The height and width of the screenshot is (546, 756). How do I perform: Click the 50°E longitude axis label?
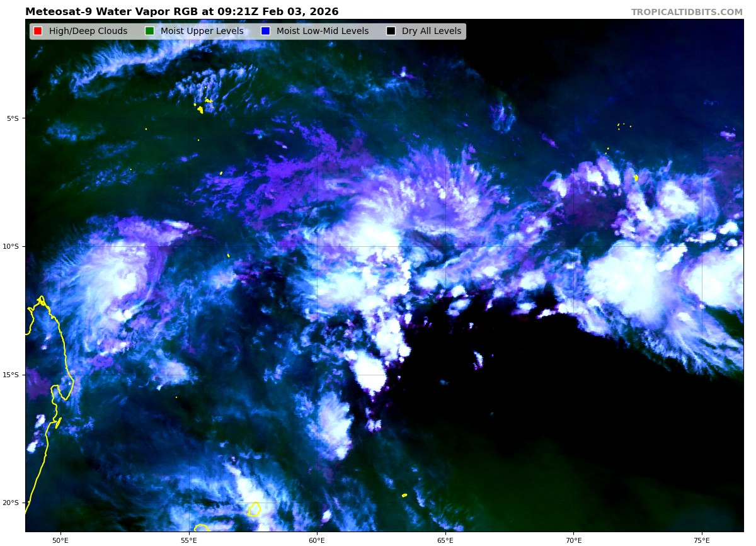tap(60, 540)
